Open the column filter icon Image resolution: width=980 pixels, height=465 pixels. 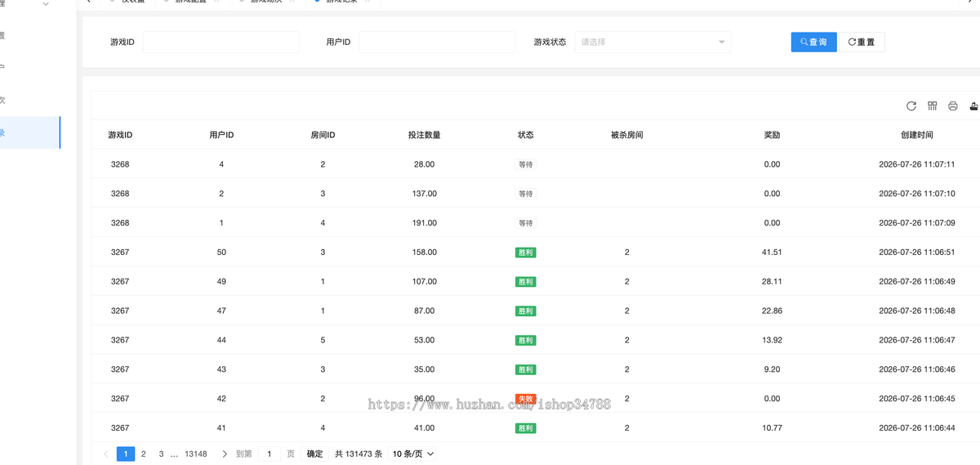click(933, 106)
